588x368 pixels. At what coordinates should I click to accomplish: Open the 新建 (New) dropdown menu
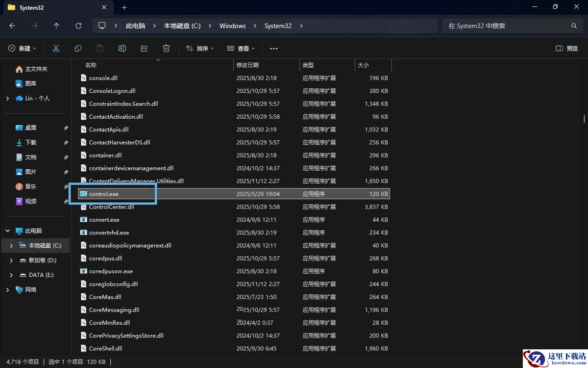pos(22,49)
